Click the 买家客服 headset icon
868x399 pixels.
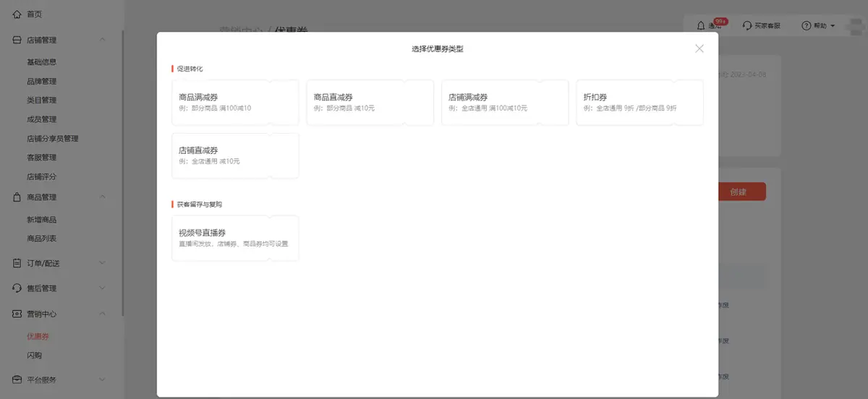coord(747,25)
